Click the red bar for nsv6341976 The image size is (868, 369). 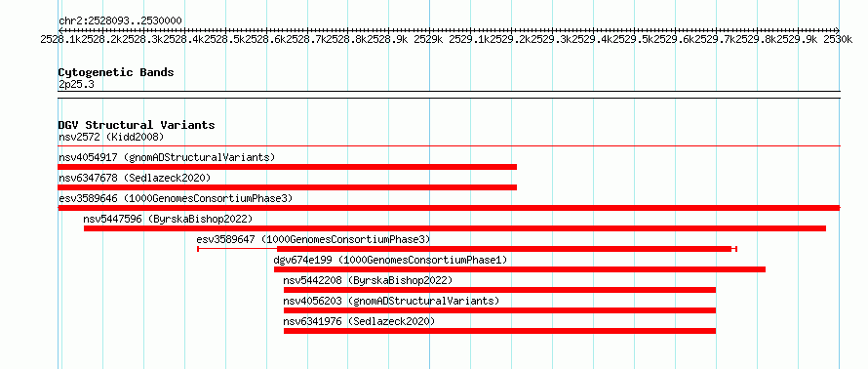pyautogui.click(x=500, y=331)
